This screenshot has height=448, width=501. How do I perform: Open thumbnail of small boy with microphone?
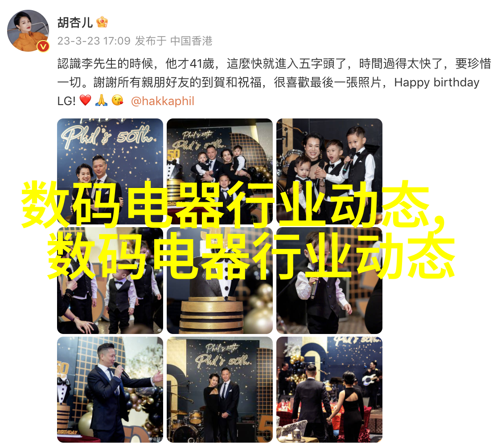click(x=329, y=281)
